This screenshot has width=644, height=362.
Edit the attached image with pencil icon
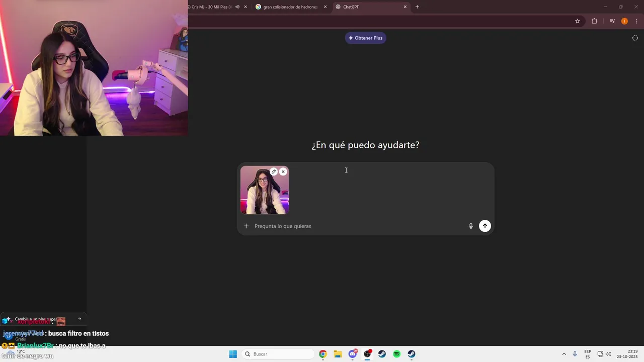point(274,171)
